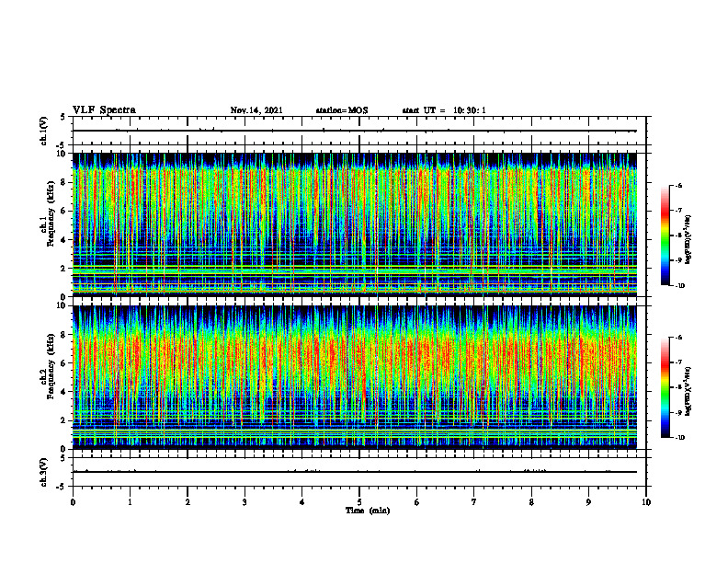Image resolution: width=728 pixels, height=563 pixels.
Task: Click the date text "Nov.14, 2021"
Action: [256, 110]
